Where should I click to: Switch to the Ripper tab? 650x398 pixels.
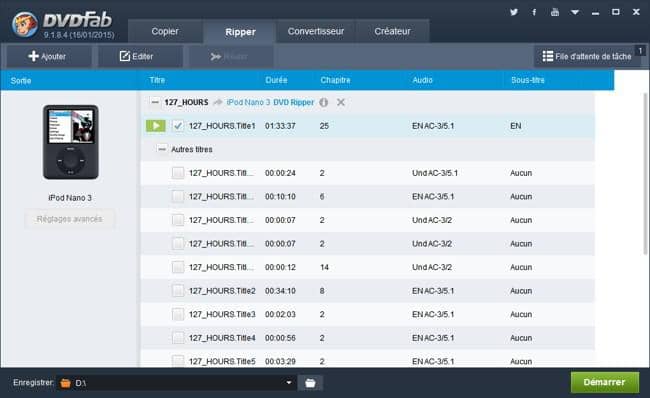[240, 32]
